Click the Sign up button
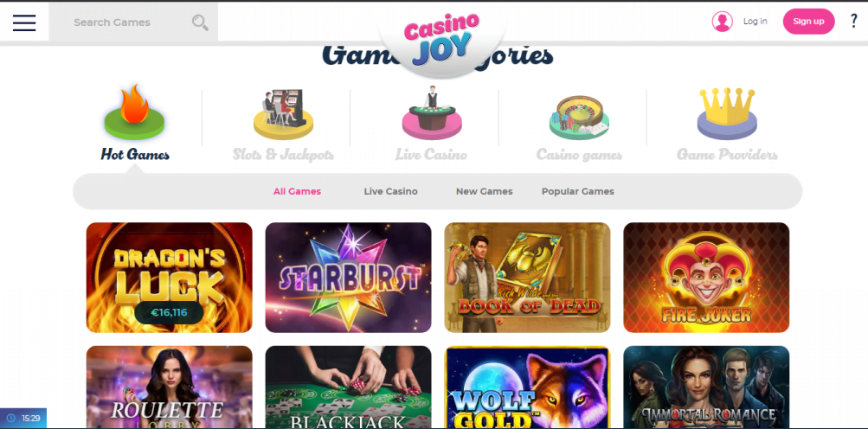868x429 pixels. click(808, 22)
